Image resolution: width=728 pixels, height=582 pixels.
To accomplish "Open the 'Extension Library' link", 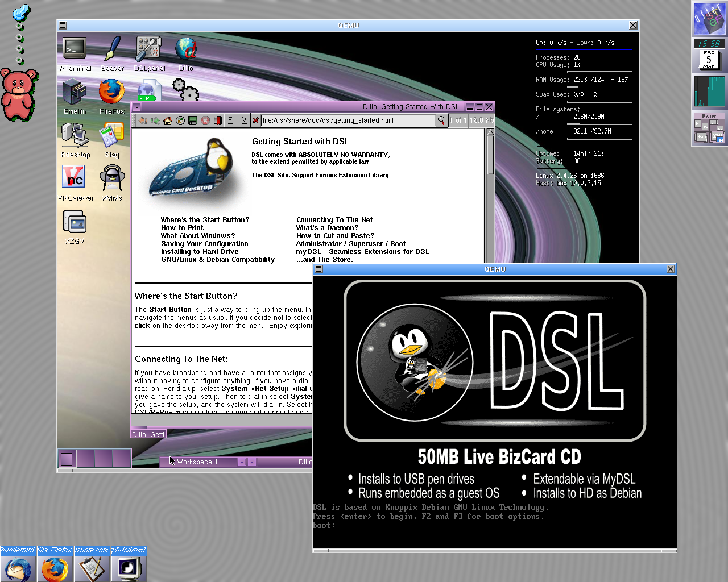I will (x=364, y=175).
